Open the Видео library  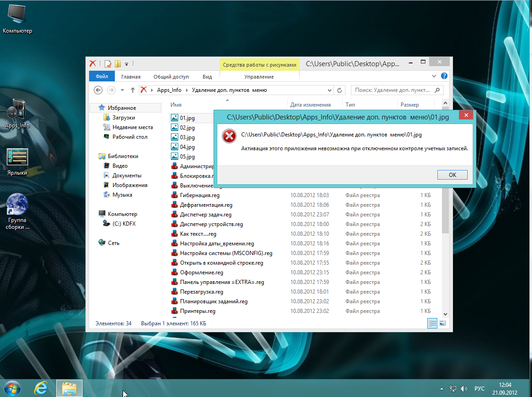[120, 165]
